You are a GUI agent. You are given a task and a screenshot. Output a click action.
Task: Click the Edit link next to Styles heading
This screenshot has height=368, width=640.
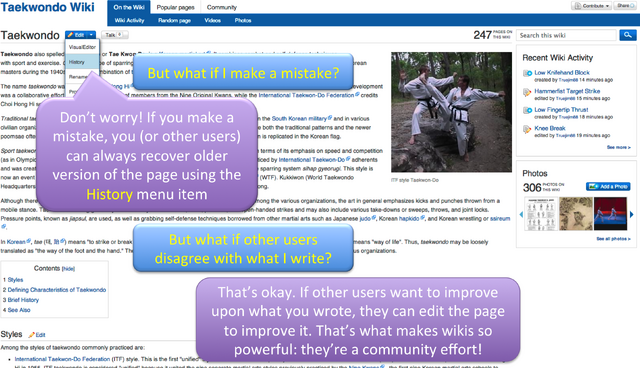coord(37,335)
